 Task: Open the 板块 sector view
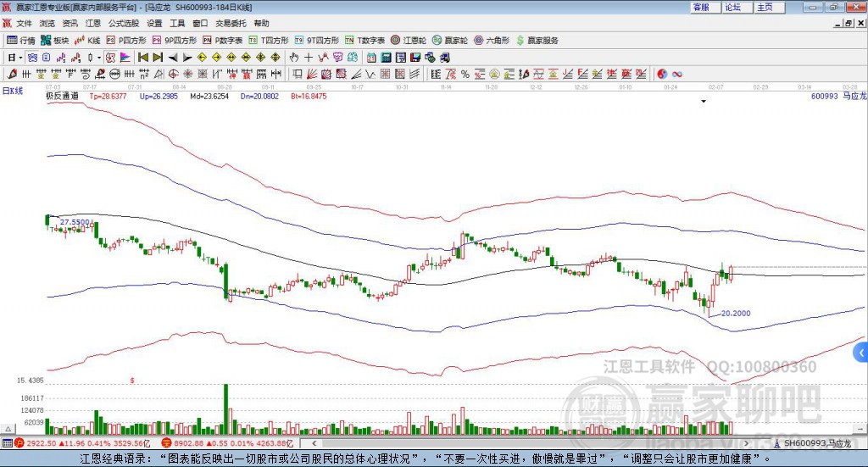pos(55,41)
